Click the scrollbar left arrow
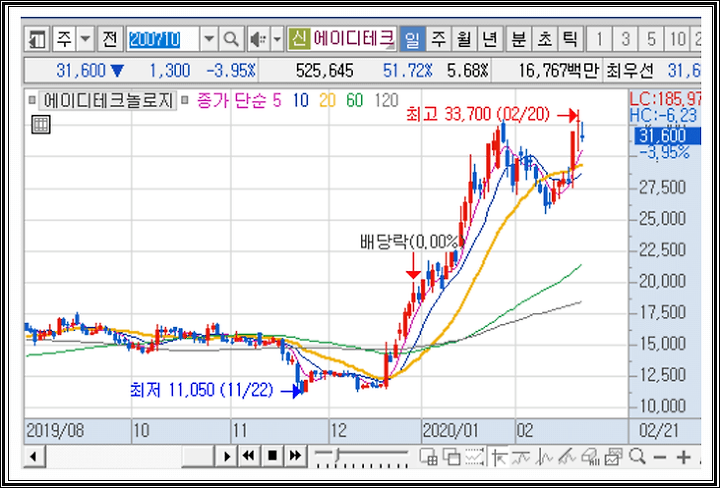Viewport: 720px width, 488px height. [x=34, y=456]
